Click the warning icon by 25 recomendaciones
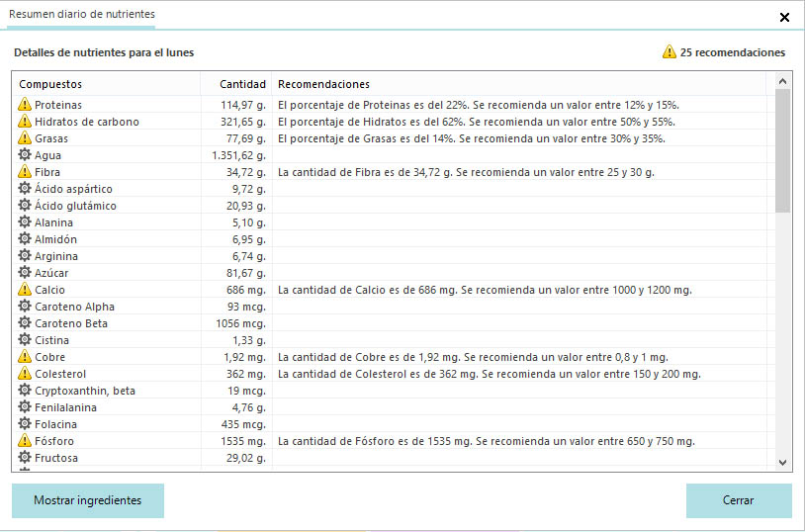Image resolution: width=805 pixels, height=532 pixels. click(669, 51)
